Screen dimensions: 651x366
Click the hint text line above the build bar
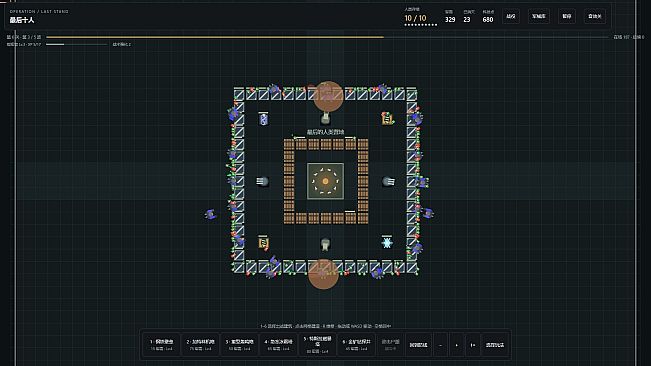326,326
